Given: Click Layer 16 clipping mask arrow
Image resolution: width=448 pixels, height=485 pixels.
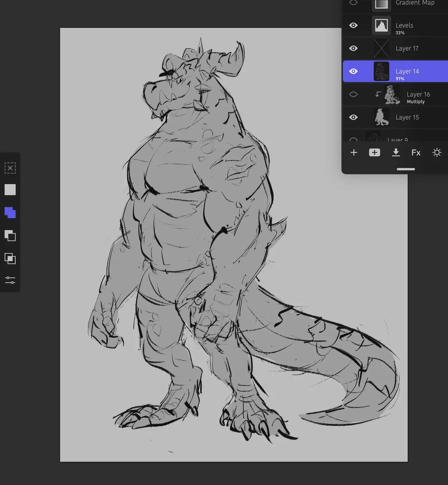Looking at the screenshot, I should (x=378, y=94).
